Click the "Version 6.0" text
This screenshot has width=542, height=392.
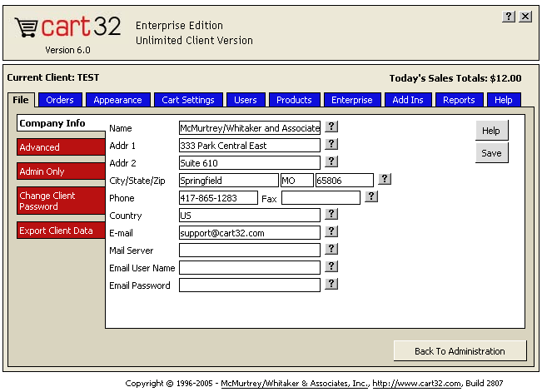pyautogui.click(x=67, y=50)
